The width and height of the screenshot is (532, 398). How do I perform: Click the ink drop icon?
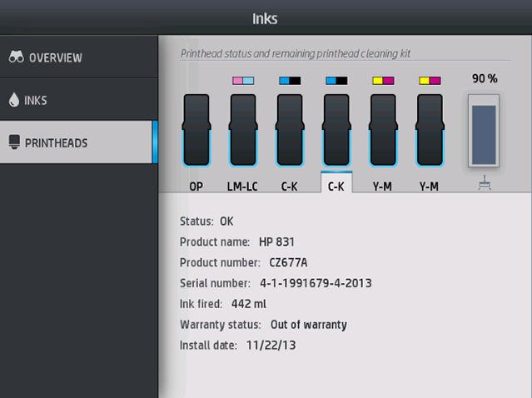click(14, 100)
